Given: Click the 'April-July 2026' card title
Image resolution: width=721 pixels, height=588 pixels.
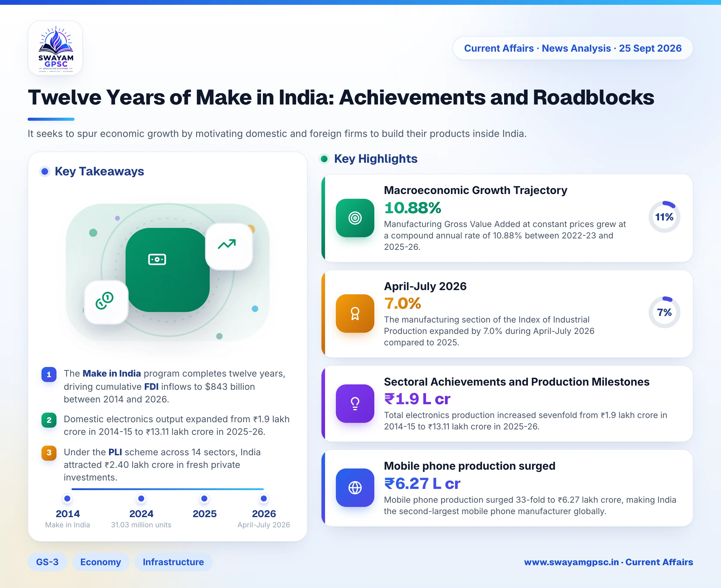Looking at the screenshot, I should click(425, 286).
